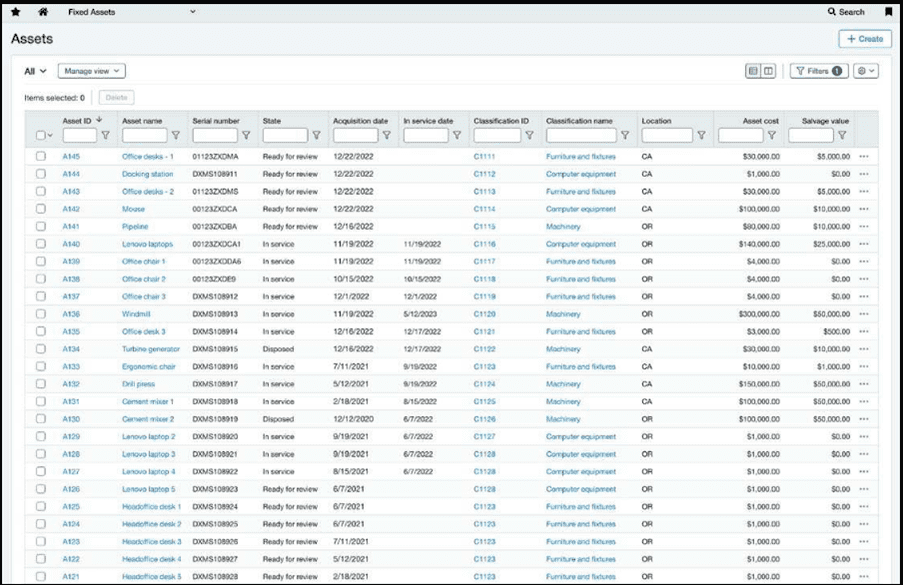Viewport: 903px width, 585px height.
Task: Click Acquisition date filter input field
Action: [x=355, y=135]
